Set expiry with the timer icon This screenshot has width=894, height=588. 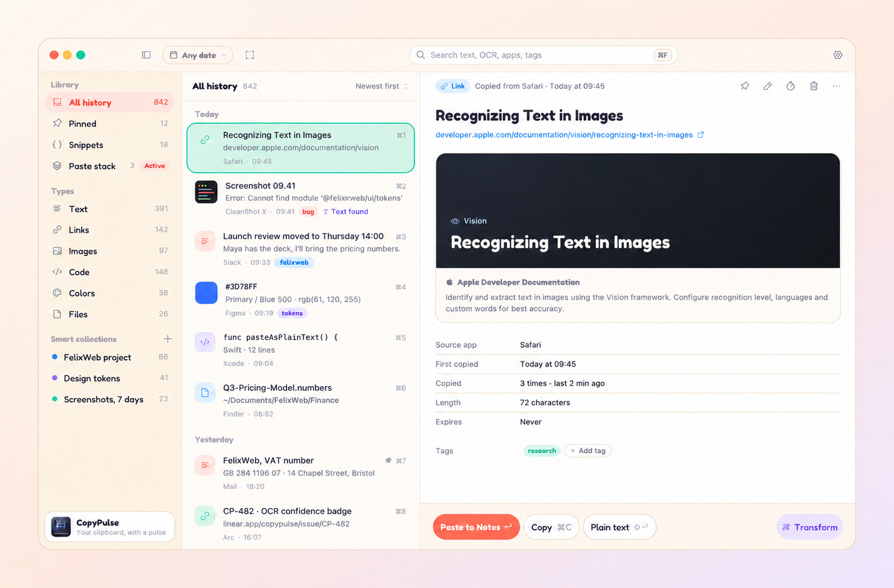(790, 86)
